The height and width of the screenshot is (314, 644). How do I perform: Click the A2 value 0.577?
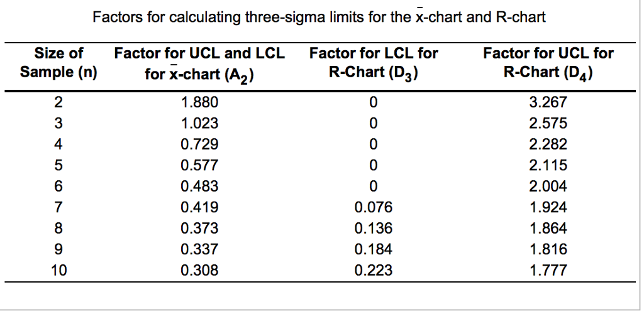(x=199, y=165)
